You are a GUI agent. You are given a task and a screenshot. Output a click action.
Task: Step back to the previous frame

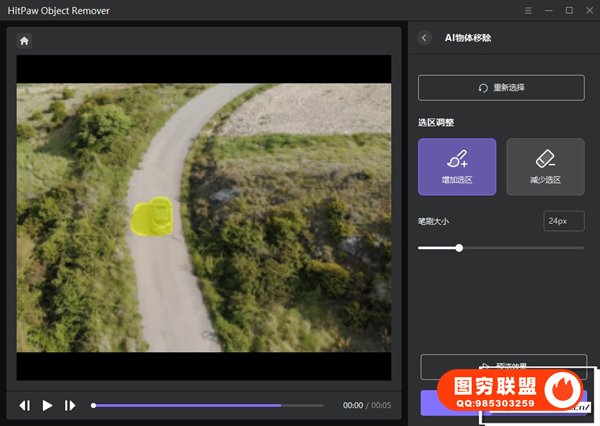pyautogui.click(x=24, y=405)
